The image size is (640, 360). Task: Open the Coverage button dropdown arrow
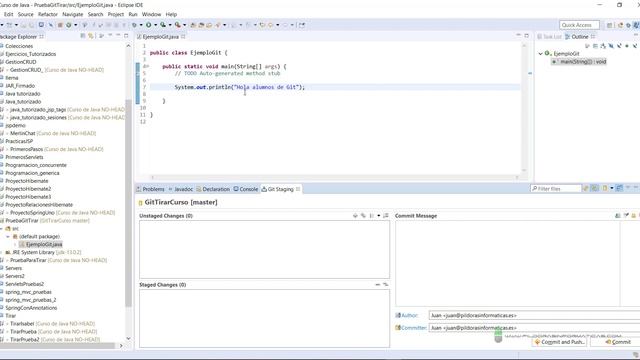(170, 25)
